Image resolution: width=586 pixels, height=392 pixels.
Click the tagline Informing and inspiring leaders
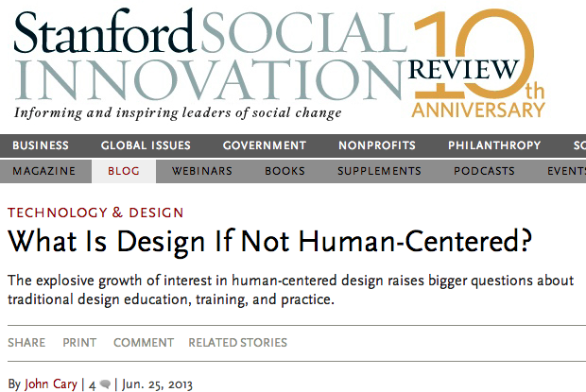(178, 112)
